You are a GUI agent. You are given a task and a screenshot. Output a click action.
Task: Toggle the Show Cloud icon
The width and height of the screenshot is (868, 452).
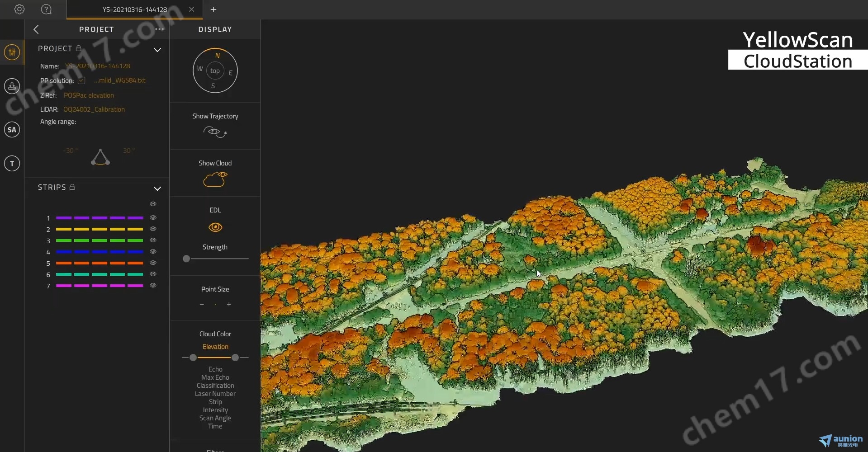[x=215, y=179]
